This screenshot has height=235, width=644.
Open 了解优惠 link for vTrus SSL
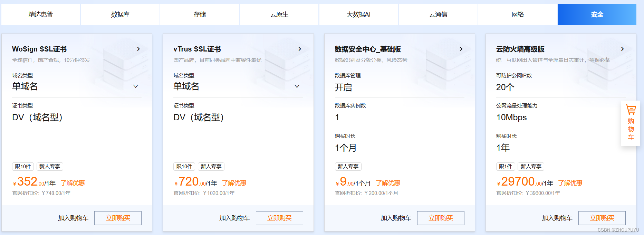click(x=234, y=183)
